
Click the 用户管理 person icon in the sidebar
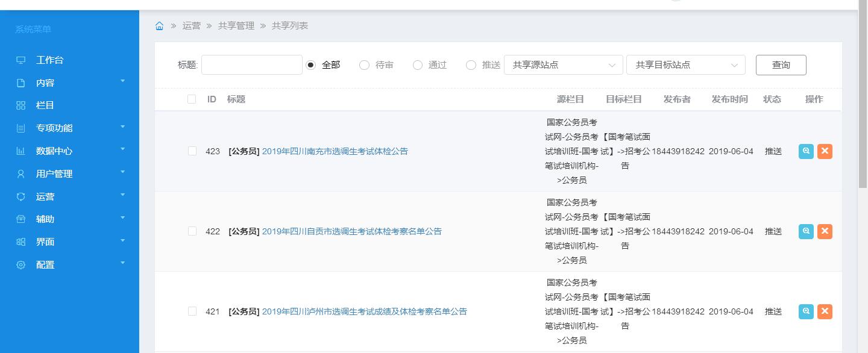pyautogui.click(x=21, y=174)
